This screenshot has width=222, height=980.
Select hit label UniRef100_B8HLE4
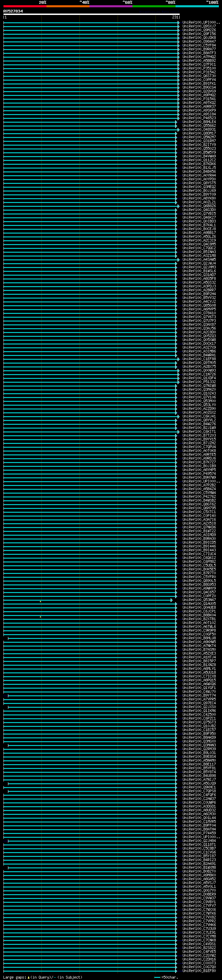coord(199,122)
